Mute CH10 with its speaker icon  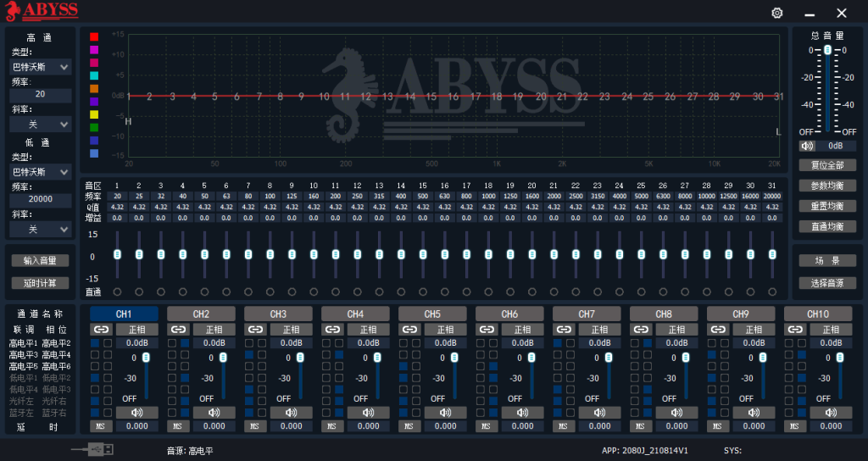[831, 413]
